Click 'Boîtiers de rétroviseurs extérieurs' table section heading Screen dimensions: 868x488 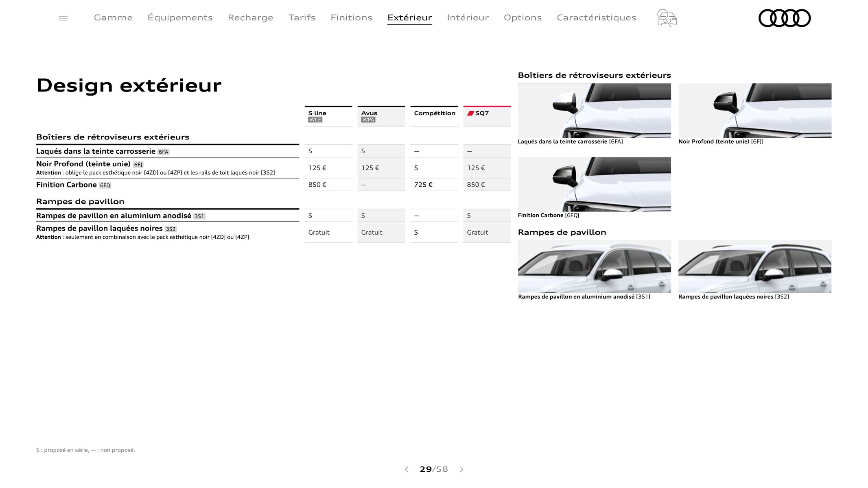click(113, 137)
